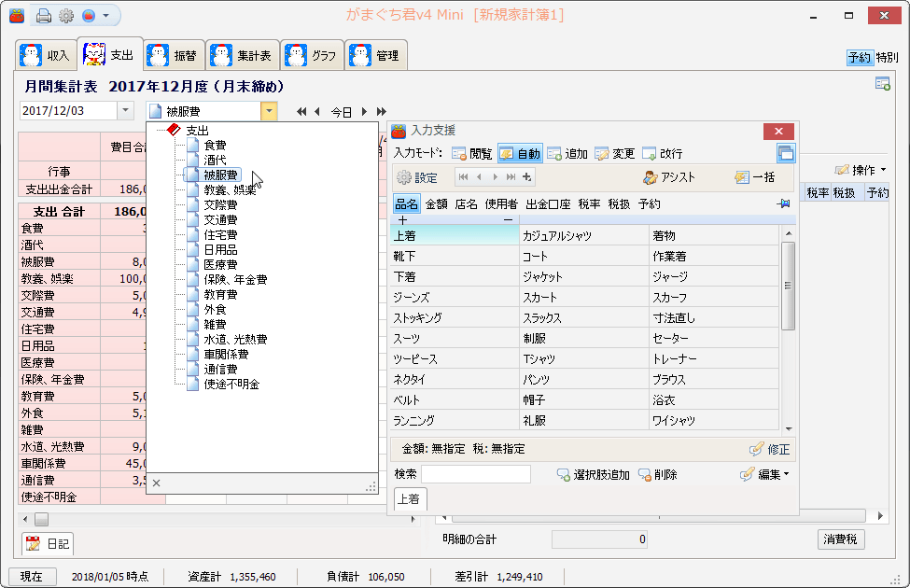
Task: Open the 操作 dropdown menu
Action: point(861,170)
